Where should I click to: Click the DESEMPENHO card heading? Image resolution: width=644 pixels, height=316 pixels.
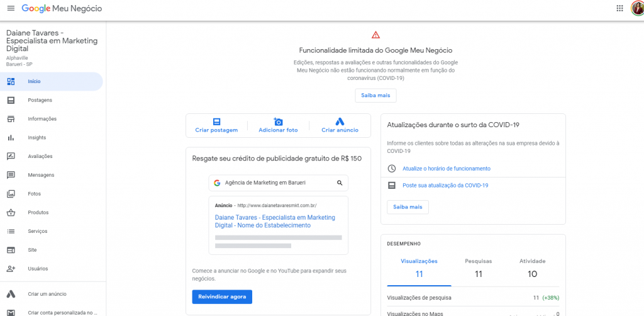click(404, 244)
